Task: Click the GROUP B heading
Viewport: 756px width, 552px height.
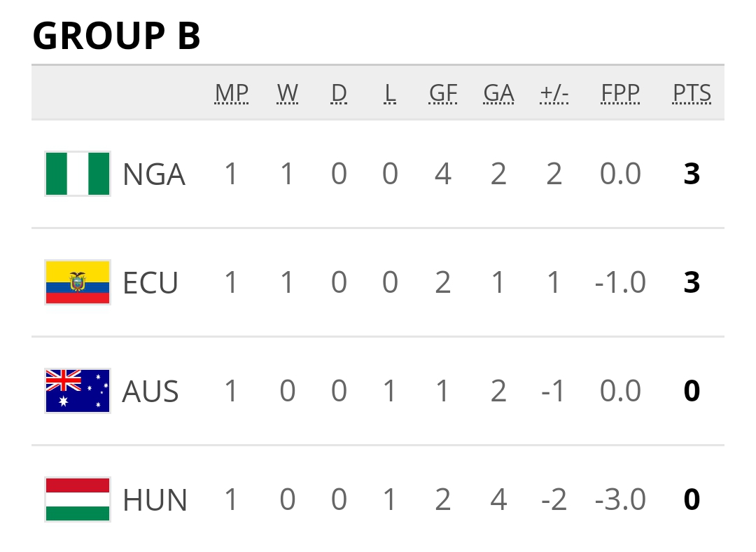Action: 117,36
